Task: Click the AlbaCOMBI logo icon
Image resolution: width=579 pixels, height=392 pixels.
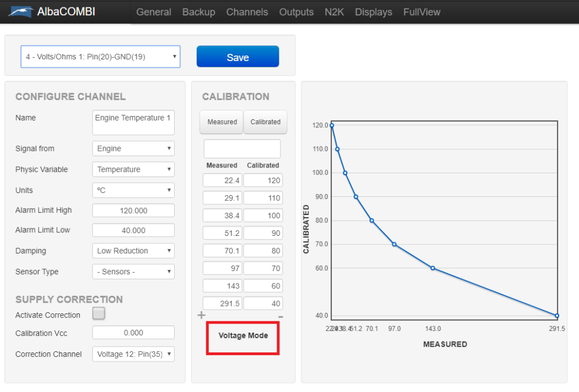Action: point(21,12)
